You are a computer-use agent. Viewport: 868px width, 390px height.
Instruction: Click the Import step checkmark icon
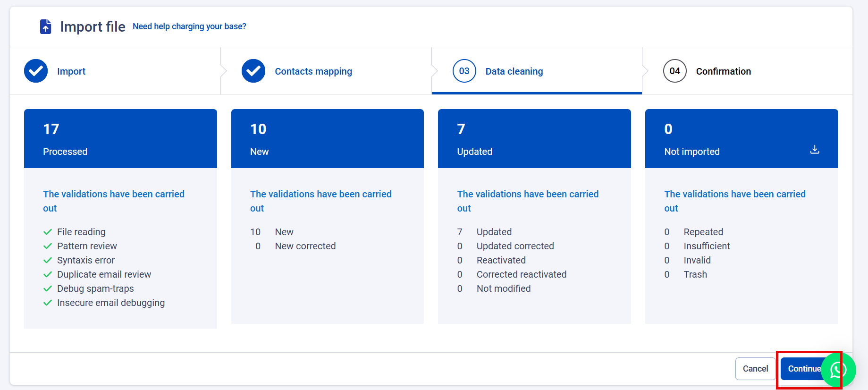[x=36, y=71]
